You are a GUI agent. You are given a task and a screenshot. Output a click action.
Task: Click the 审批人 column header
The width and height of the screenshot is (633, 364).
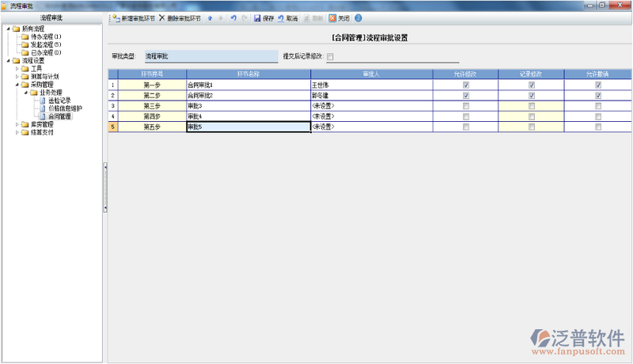coord(371,74)
